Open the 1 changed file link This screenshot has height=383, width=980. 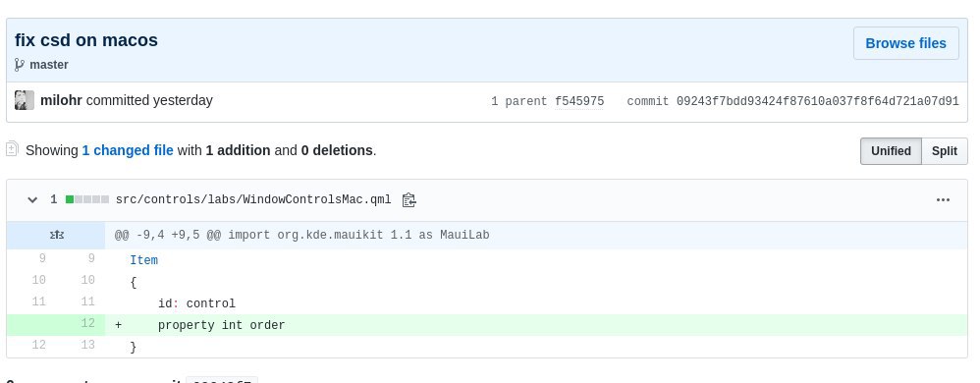(x=128, y=150)
